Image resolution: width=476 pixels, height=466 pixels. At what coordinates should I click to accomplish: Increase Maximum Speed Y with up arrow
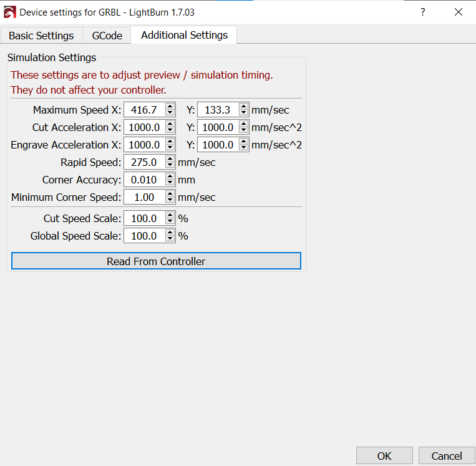point(244,106)
